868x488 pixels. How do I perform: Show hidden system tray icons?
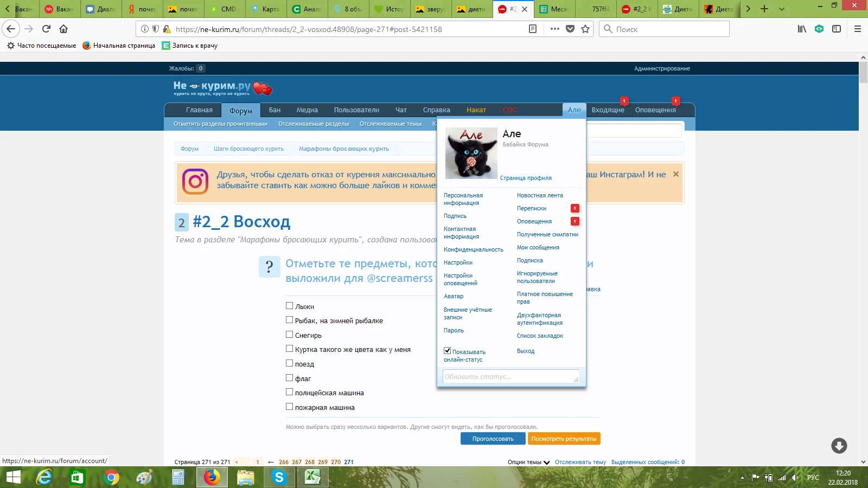pos(742,478)
